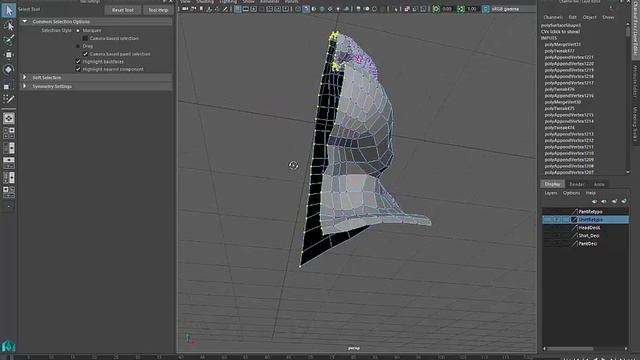Open the Object menu in Channel Box
Screen dimensions: 640x360
pos(589,17)
